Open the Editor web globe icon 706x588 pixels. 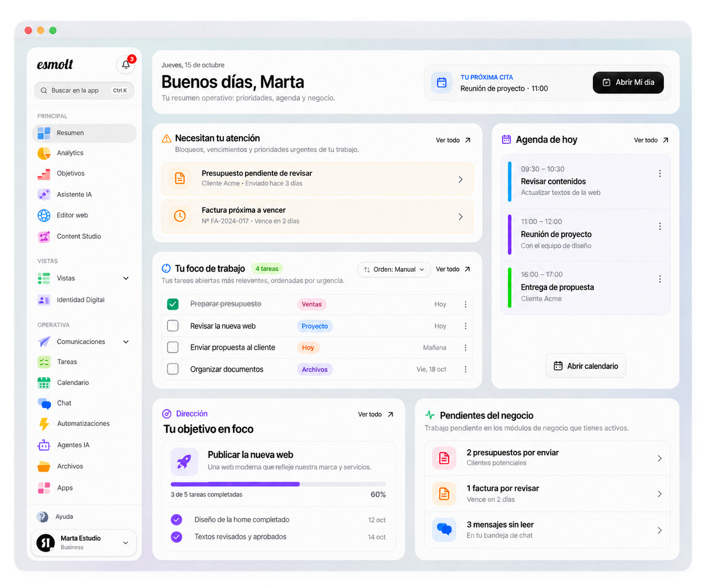[x=44, y=215]
